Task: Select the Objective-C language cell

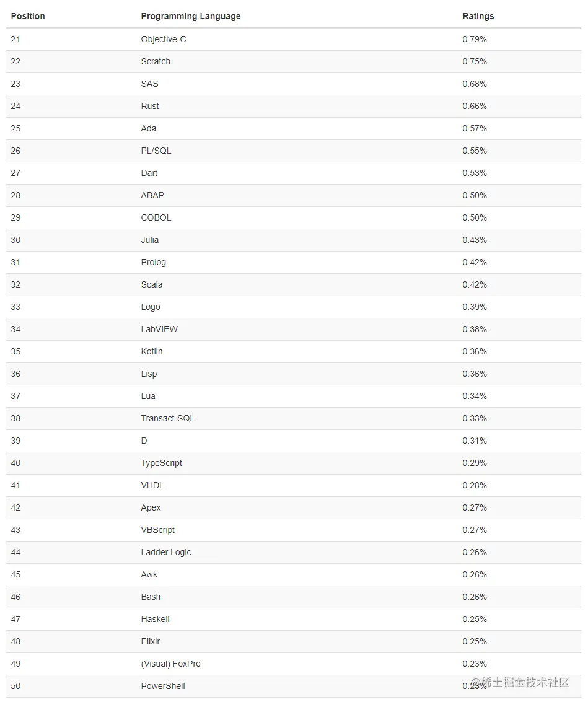Action: click(x=163, y=39)
